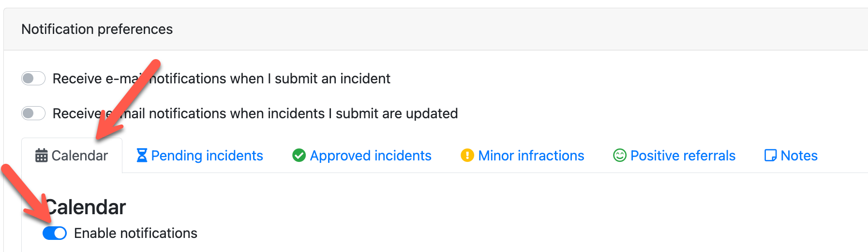Toggle e-mail notifications for updated incidents switch

tap(33, 113)
